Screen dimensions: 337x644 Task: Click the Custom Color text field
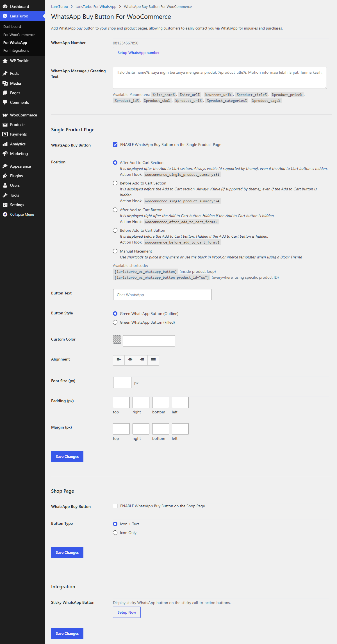pos(149,341)
